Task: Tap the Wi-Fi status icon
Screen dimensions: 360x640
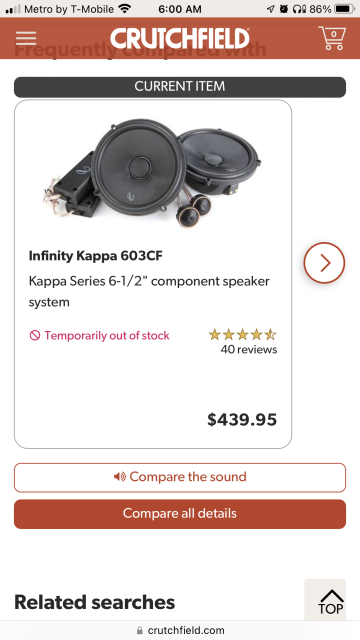Action: pos(124,9)
